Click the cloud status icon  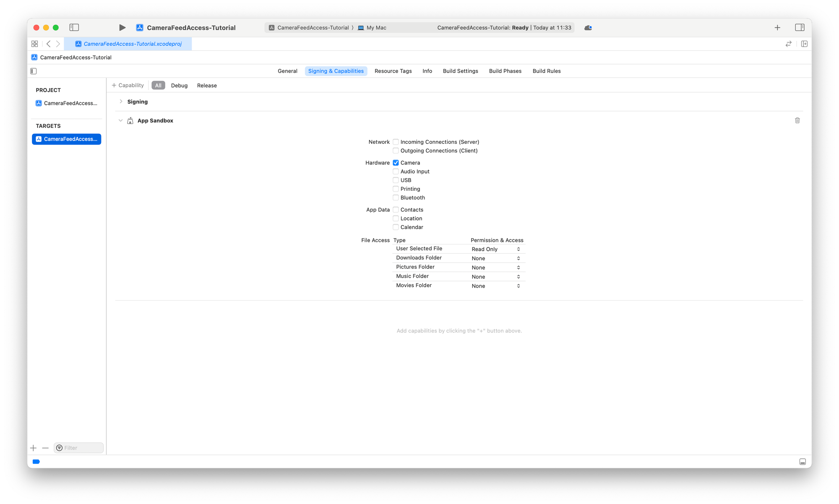[588, 28]
